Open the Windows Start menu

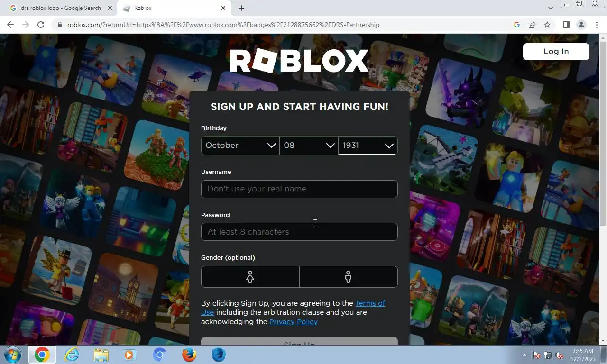pos(12,355)
